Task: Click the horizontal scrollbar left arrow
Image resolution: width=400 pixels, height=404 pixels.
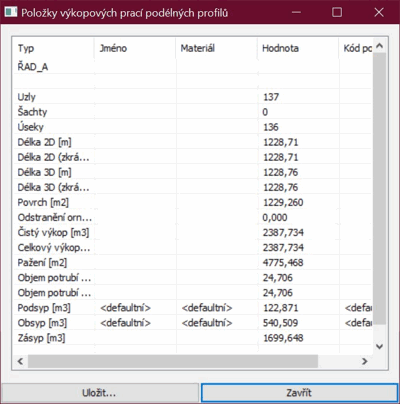Action: coord(20,361)
